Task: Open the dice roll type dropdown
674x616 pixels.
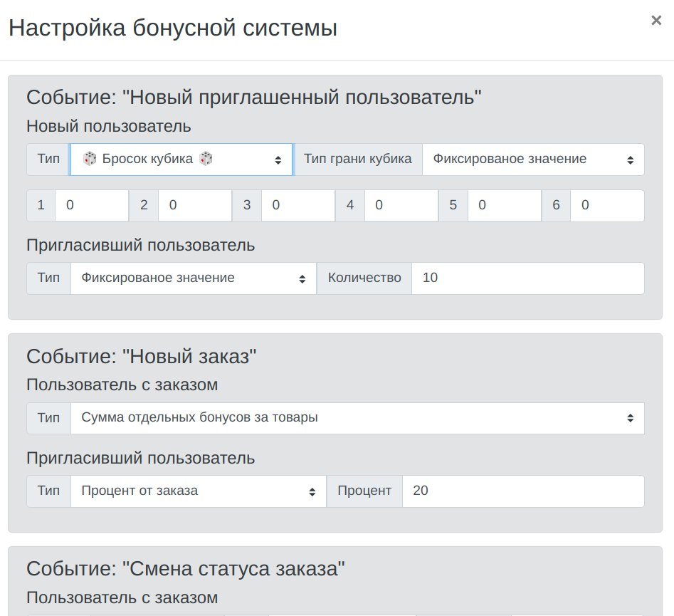Action: point(181,159)
